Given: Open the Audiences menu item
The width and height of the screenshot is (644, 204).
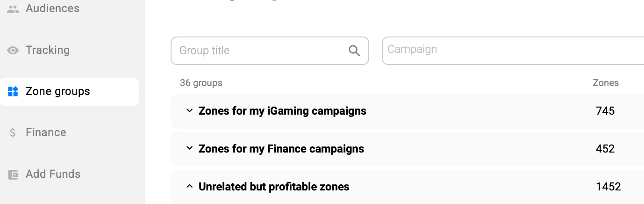Looking at the screenshot, I should pos(52,8).
